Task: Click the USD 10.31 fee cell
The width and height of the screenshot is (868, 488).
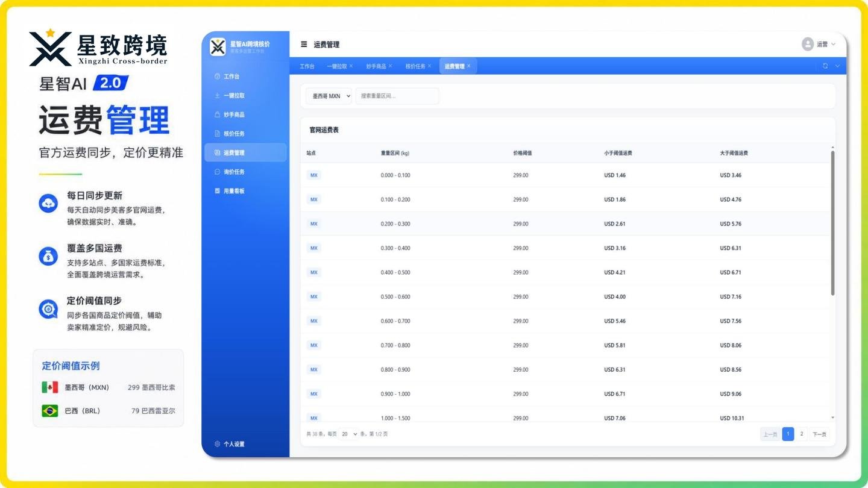Action: click(732, 418)
